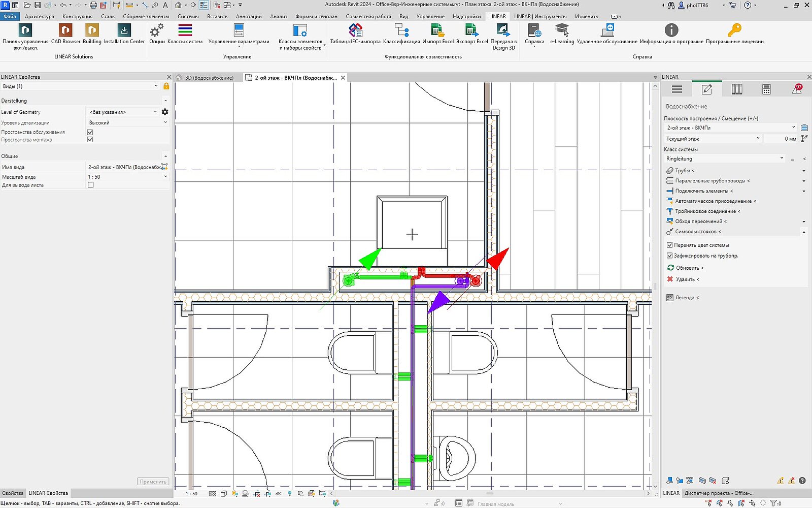Expand the Трубы section
812x508 pixels.
[683, 171]
